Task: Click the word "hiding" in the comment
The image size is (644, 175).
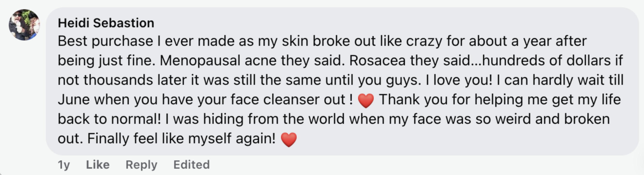Action: [223, 119]
